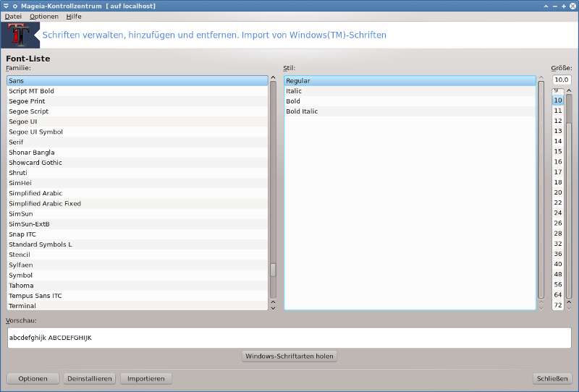Viewport: 579px width, 392px height.
Task: Select Showcard Gothic font family
Action: click(138, 163)
